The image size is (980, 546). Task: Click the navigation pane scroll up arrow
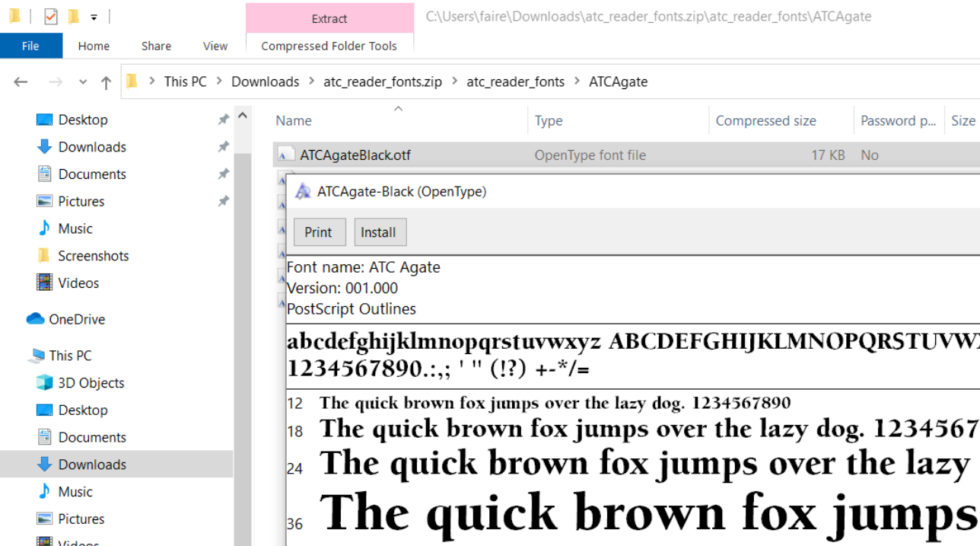click(243, 117)
